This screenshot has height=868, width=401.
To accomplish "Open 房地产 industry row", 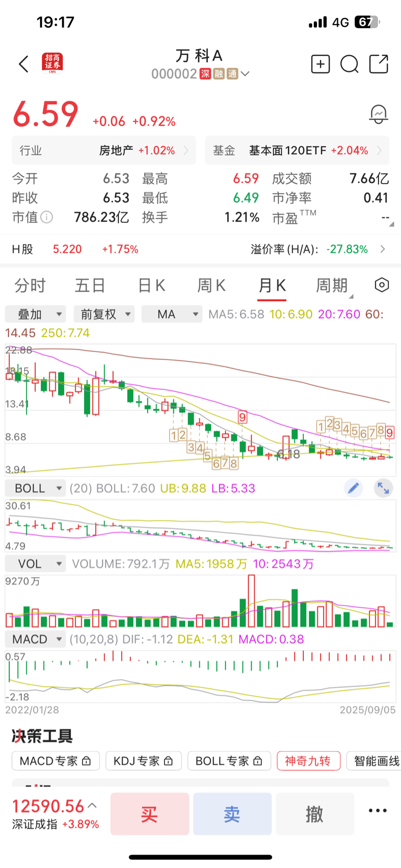I will (x=104, y=150).
